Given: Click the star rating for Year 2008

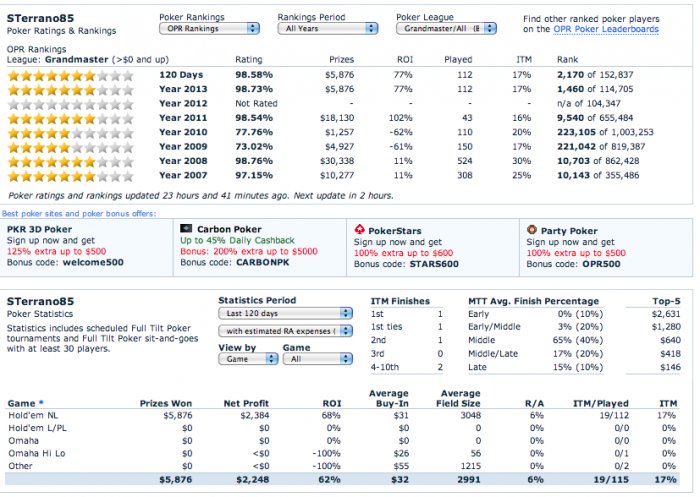Looking at the screenshot, I should pos(71,161).
